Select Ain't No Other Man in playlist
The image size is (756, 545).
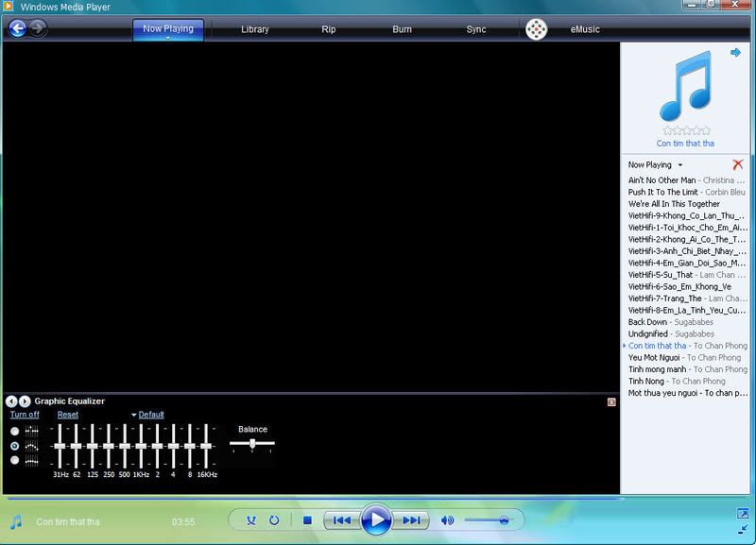[686, 180]
